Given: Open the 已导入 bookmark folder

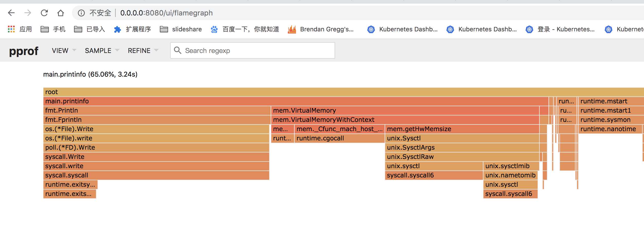Looking at the screenshot, I should click(89, 29).
